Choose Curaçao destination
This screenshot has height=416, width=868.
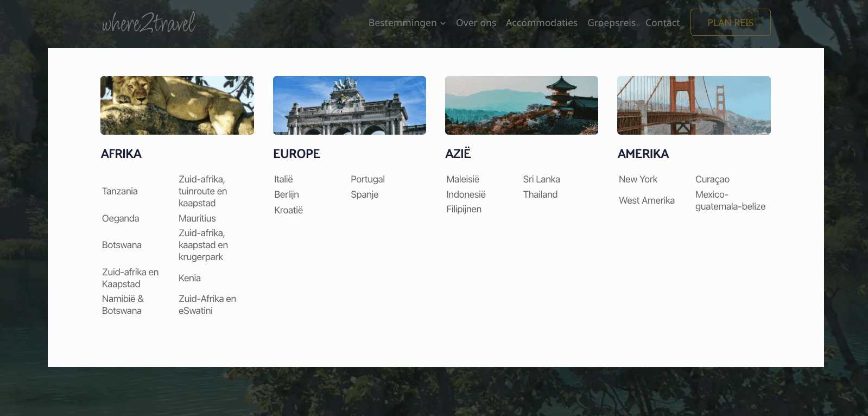pyautogui.click(x=712, y=179)
